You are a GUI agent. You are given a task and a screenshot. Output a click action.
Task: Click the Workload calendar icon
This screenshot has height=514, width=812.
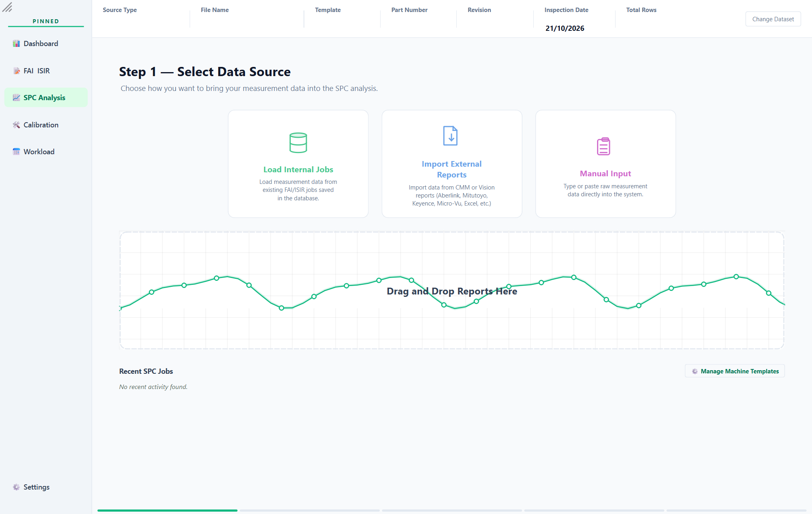tap(16, 152)
